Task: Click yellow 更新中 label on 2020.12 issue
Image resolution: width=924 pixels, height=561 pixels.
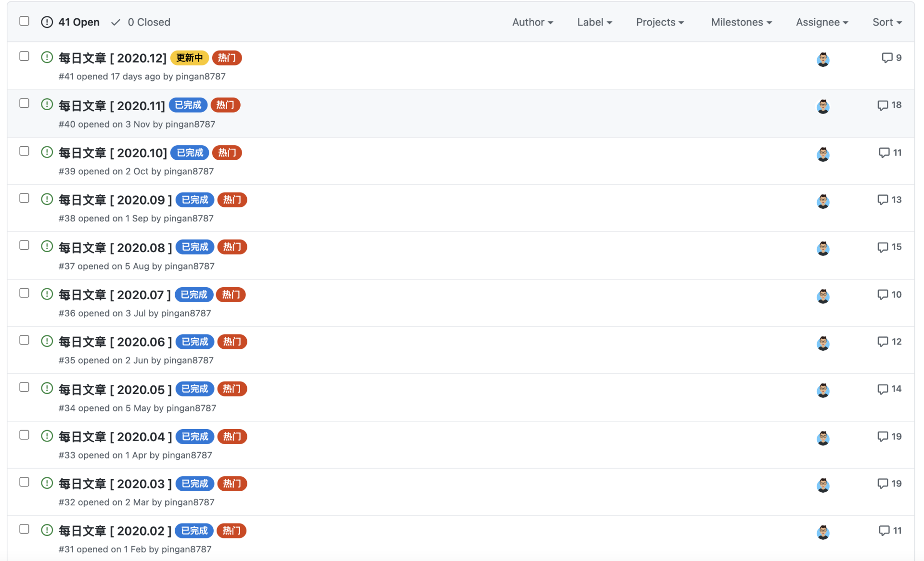Action: pyautogui.click(x=189, y=58)
